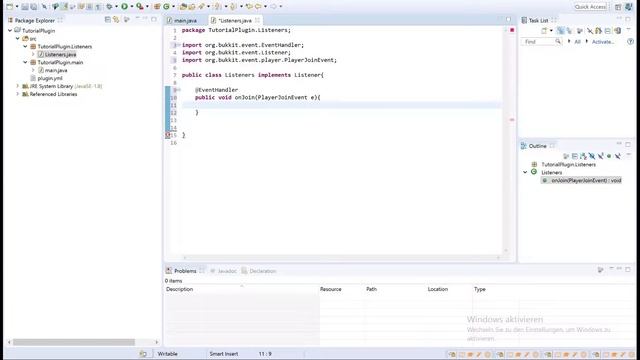Screen dimensions: 640x360
Task: Click the New file wizard icon
Action: pos(9,7)
